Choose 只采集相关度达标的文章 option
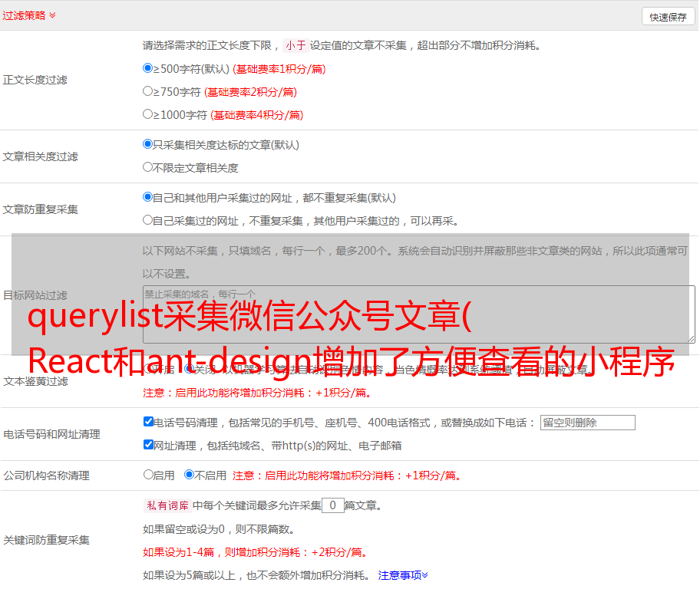The height and width of the screenshot is (589, 700). 148,144
